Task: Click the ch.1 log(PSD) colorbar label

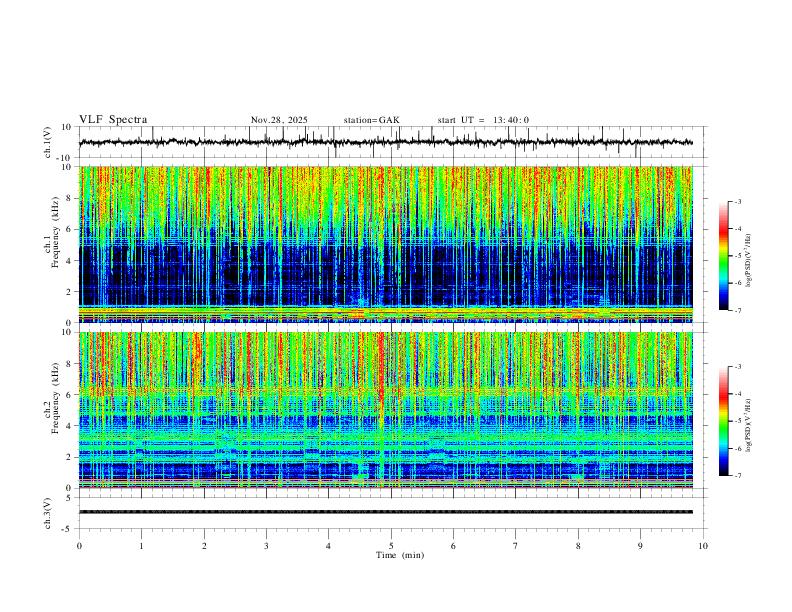Action: click(749, 261)
